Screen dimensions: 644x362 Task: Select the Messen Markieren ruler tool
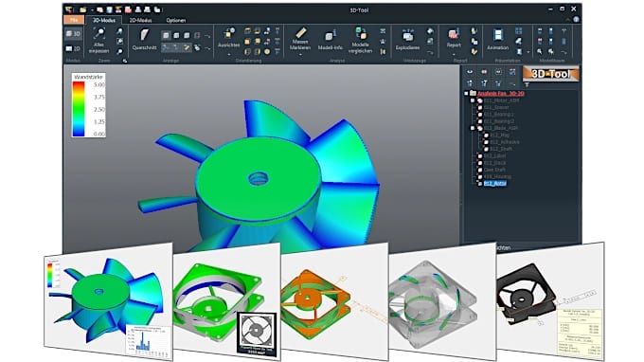300,39
